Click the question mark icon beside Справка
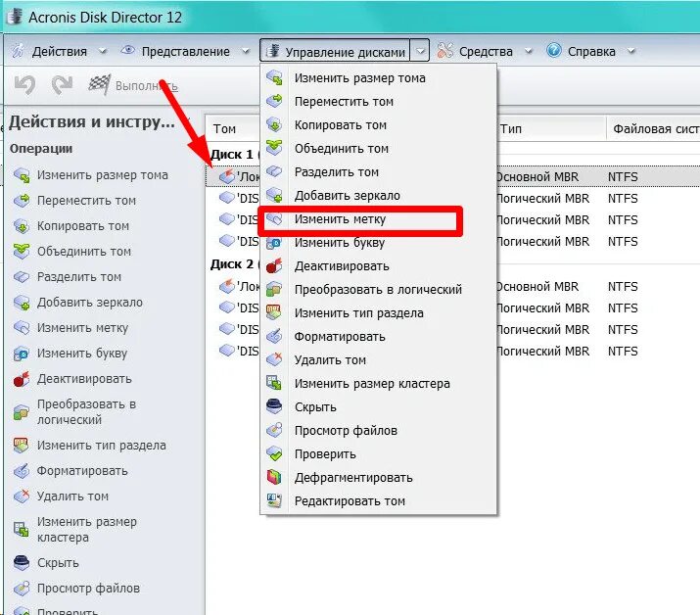 (553, 50)
